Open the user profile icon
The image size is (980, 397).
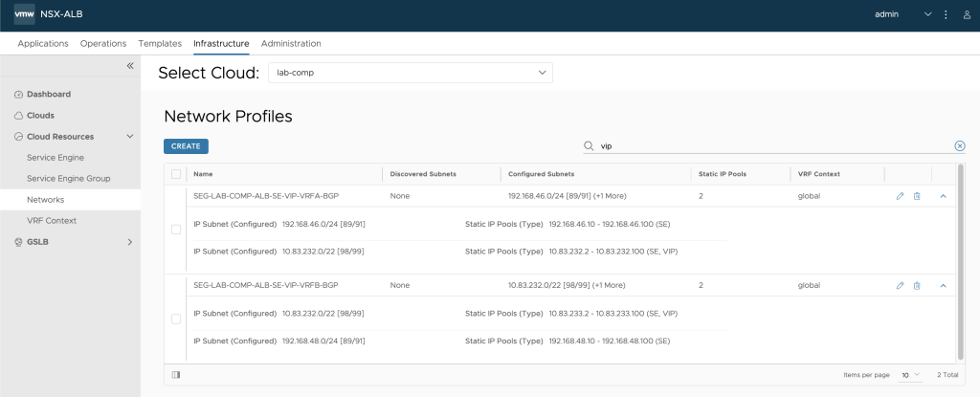coord(967,14)
